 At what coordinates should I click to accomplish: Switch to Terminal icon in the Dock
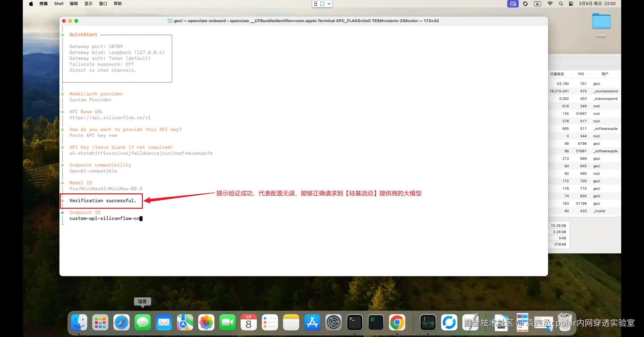point(355,323)
